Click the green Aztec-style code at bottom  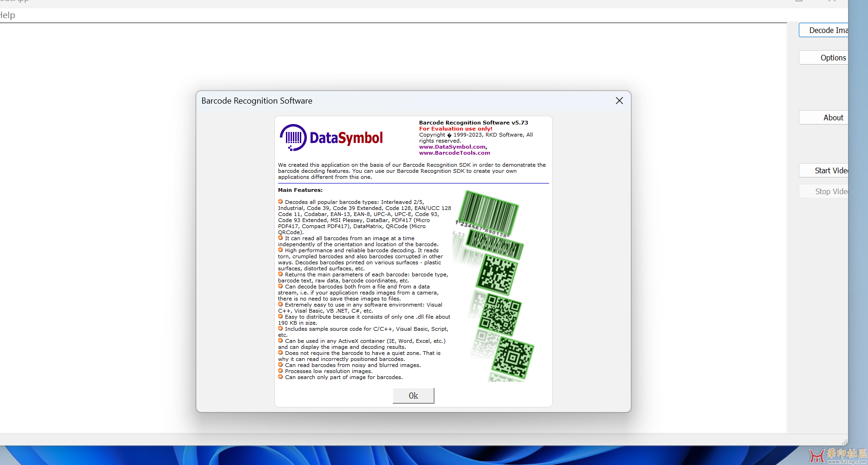[x=513, y=358]
